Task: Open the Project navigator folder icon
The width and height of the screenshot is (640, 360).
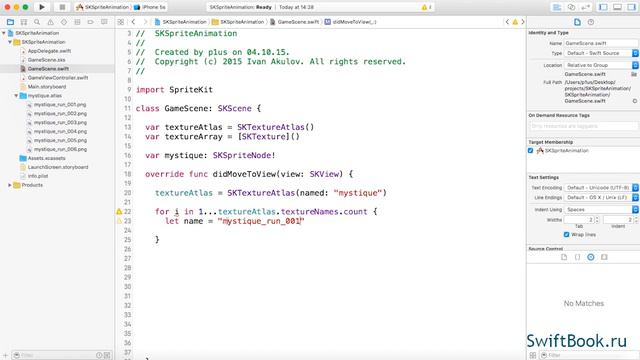Action: [11, 22]
